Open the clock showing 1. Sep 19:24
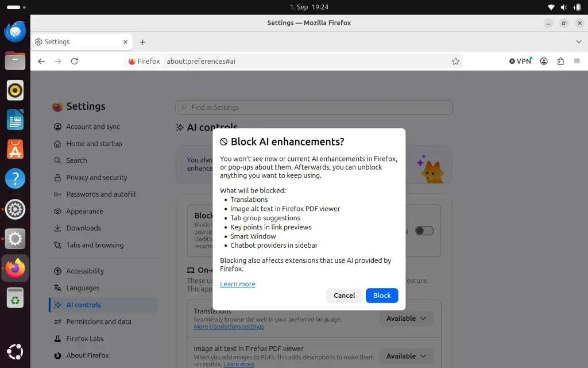The width and height of the screenshot is (588, 368). coord(309,7)
